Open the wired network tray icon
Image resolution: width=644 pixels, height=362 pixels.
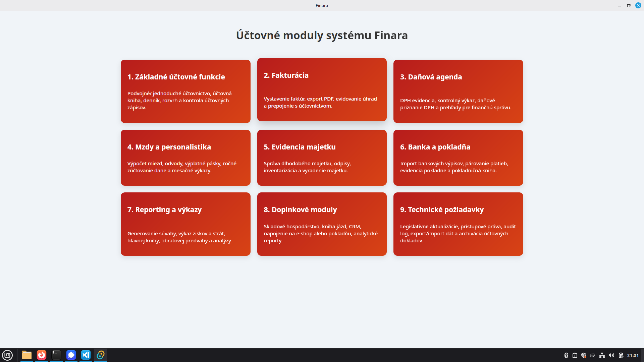point(602,355)
